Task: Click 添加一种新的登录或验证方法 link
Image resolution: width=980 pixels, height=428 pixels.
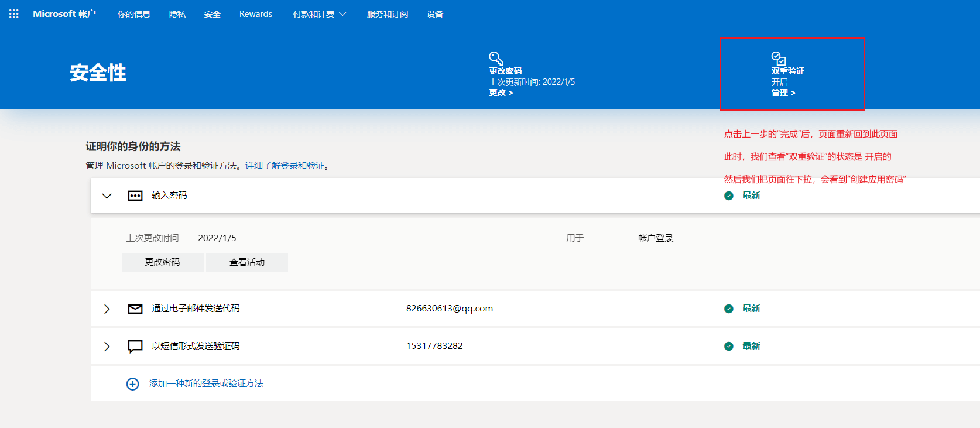Action: [x=206, y=384]
